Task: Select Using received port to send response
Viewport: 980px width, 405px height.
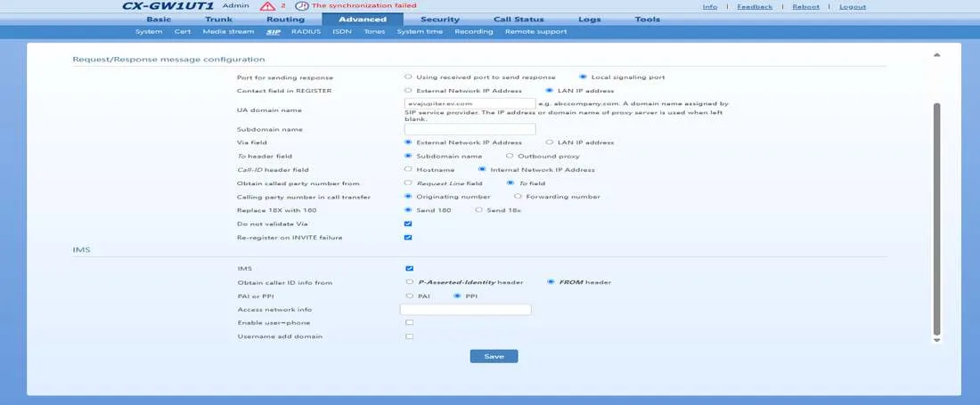Action: 408,77
